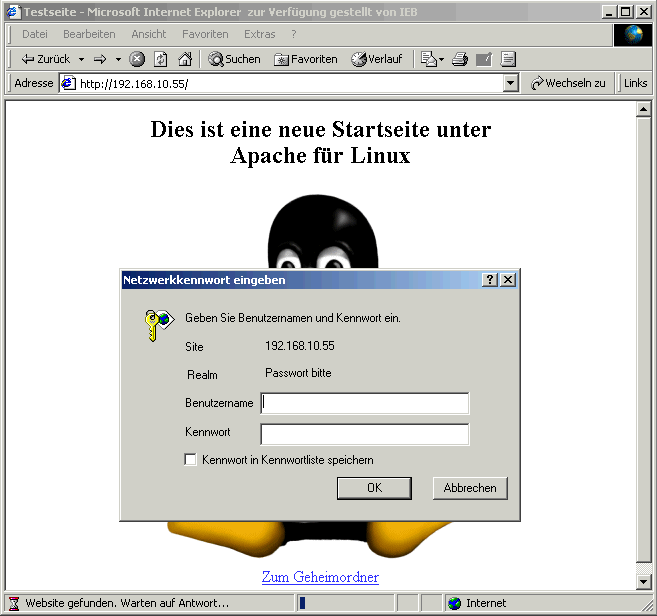Click the page loading progress bar
This screenshot has height=616, width=657.
point(345,603)
